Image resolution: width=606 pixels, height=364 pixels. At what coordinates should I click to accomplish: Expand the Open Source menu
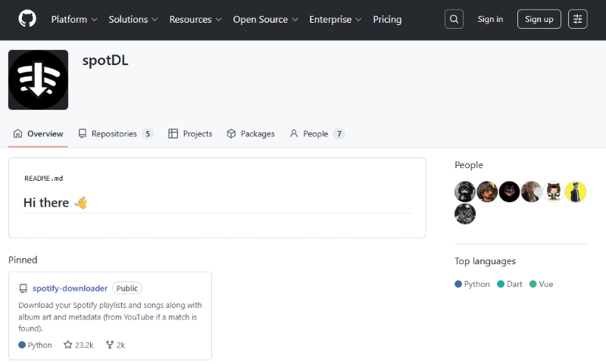pyautogui.click(x=265, y=20)
